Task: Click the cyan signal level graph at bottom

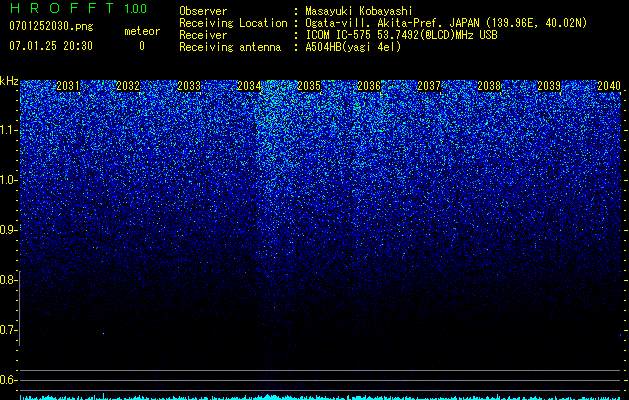Action: [x=321, y=397]
